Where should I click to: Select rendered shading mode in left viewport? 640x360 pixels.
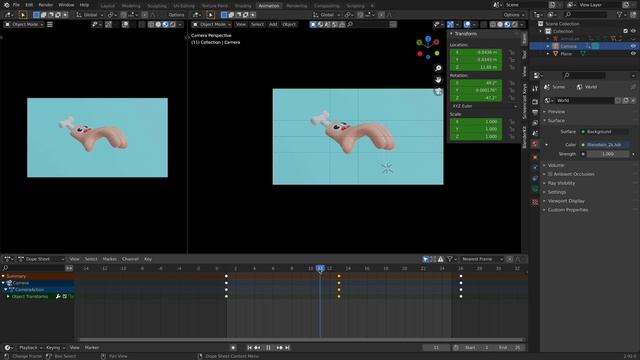(173, 24)
